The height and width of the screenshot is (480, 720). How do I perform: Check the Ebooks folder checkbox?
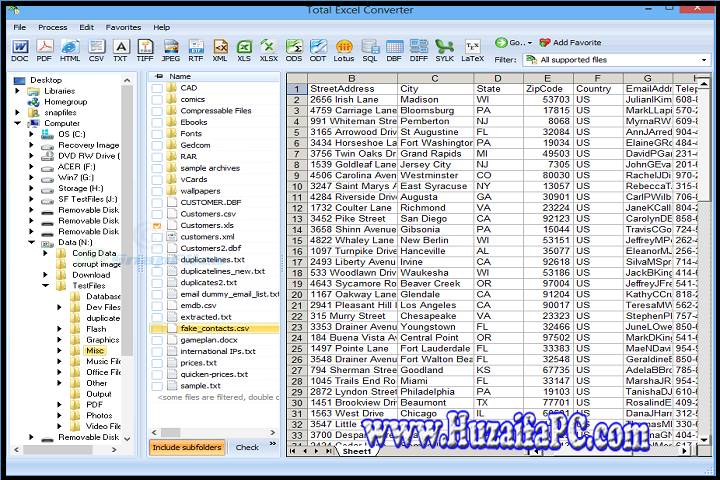pos(157,122)
